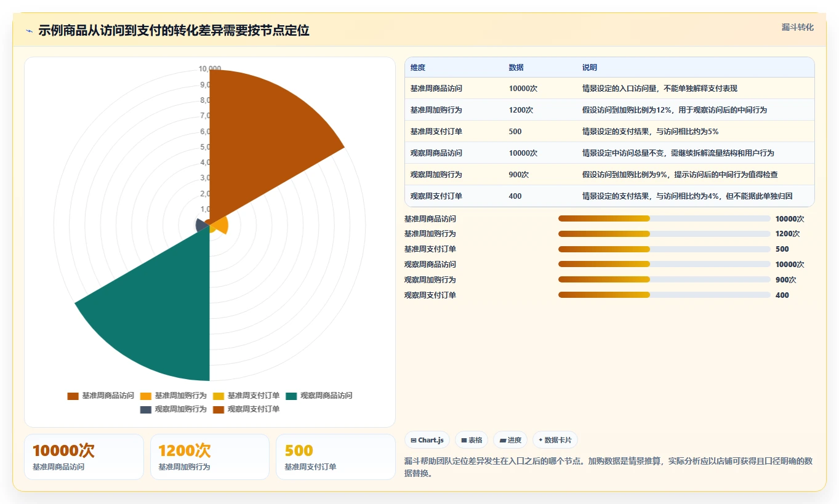Click the 400 value beside its progress bar
The height and width of the screenshot is (504, 839).
click(x=782, y=295)
